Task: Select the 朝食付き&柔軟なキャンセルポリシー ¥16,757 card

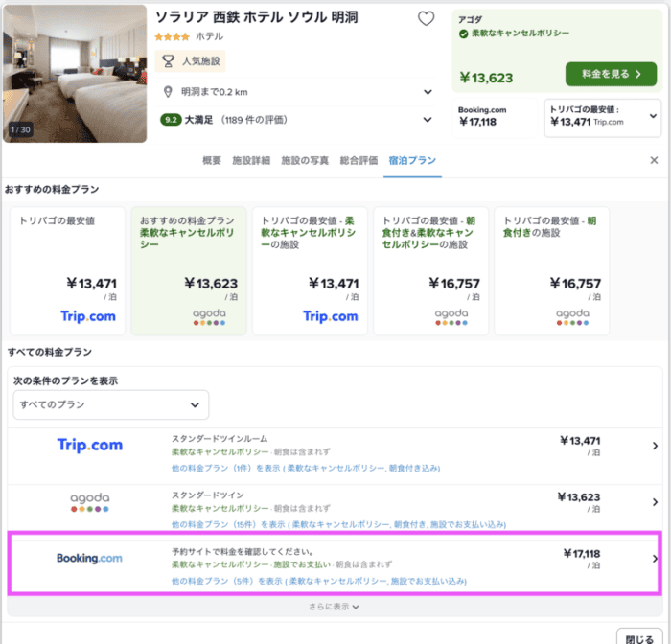Action: pyautogui.click(x=431, y=271)
